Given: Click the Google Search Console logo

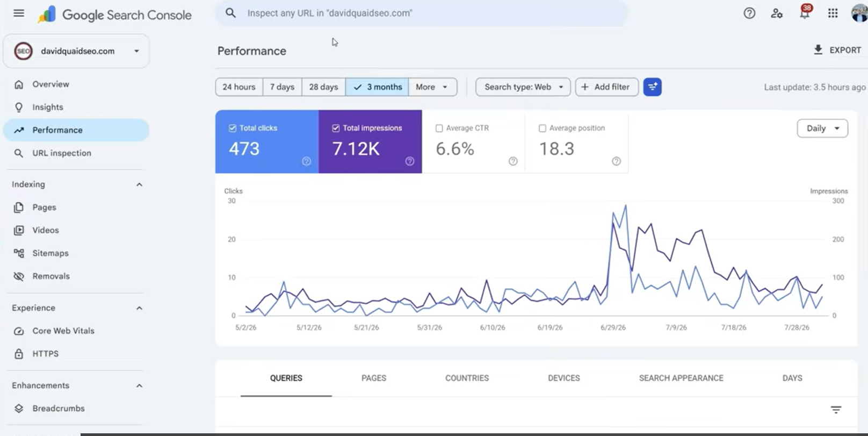Looking at the screenshot, I should 114,15.
